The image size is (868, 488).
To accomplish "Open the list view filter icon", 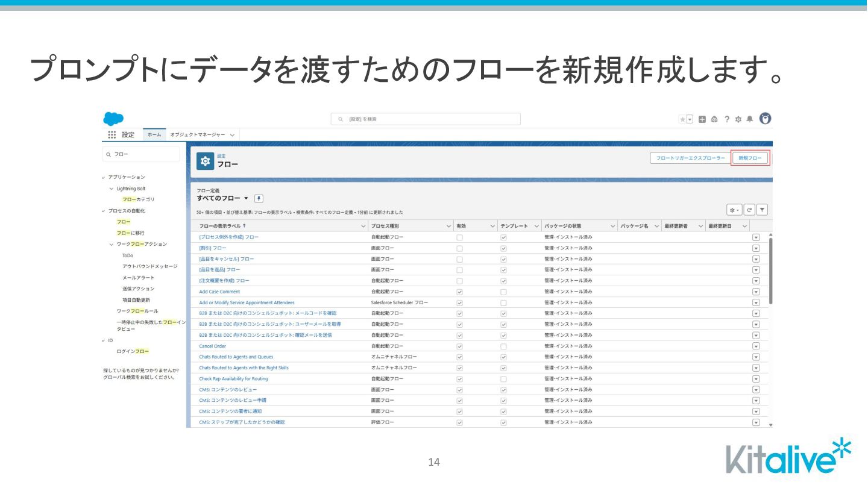I will click(x=762, y=210).
